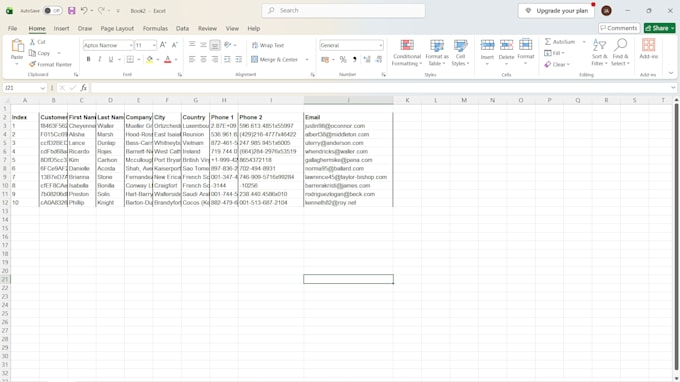680x382 pixels.
Task: Click the Percent Style icon
Action: 343,59
